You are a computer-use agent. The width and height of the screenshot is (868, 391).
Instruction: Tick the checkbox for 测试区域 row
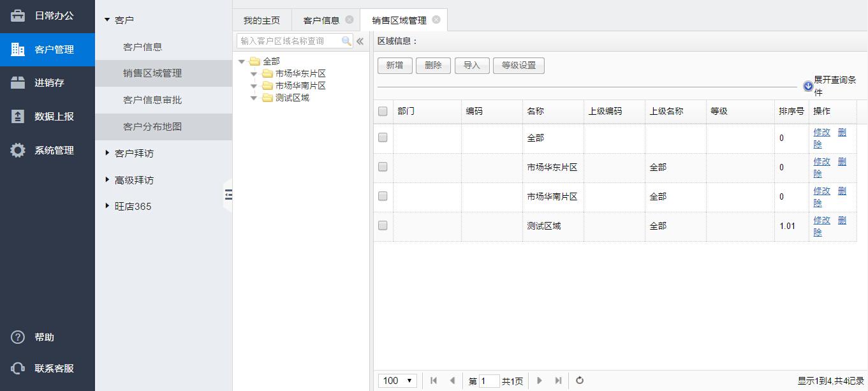[x=383, y=226]
